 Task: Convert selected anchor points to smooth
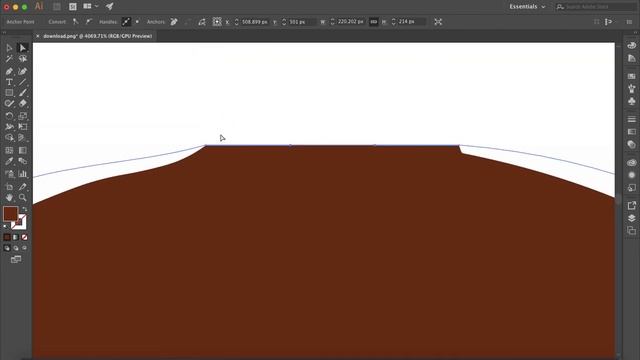click(x=89, y=22)
